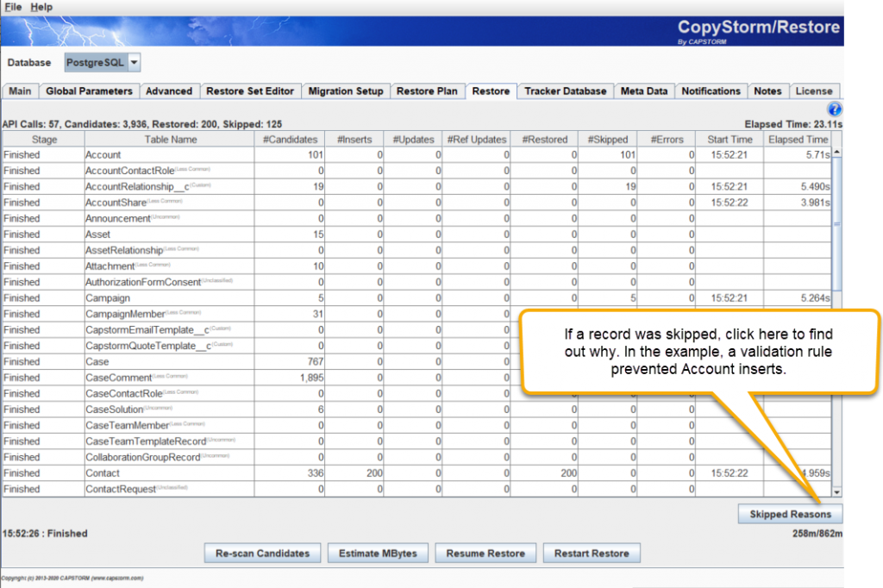Select the CaseTeamTemplateRecord row
Viewport: 883px width, 588px height.
[417, 441]
